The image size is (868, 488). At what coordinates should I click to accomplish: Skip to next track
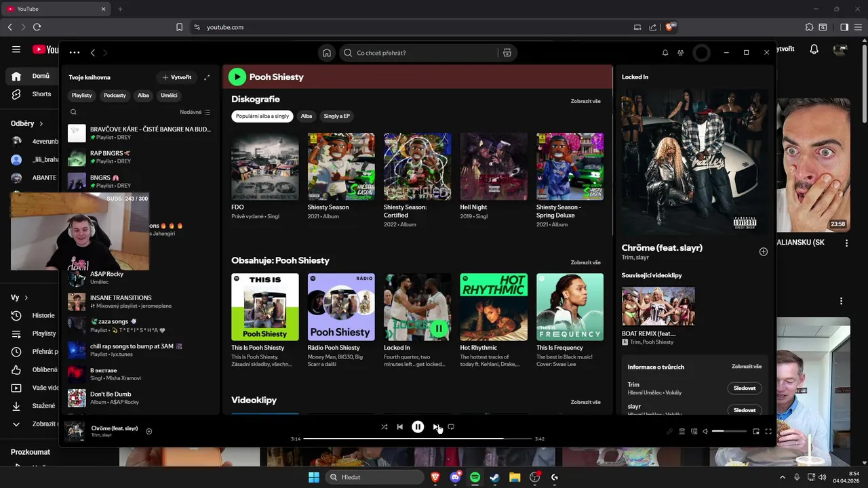435,427
